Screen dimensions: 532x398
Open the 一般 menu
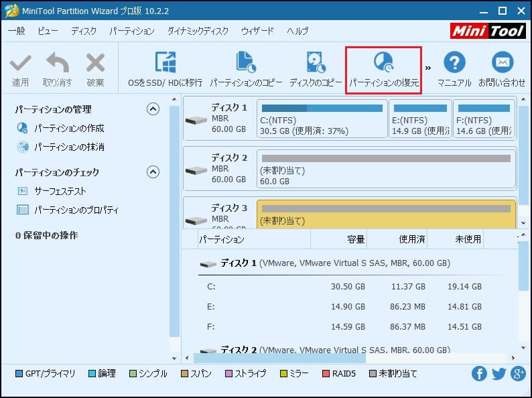(17, 31)
